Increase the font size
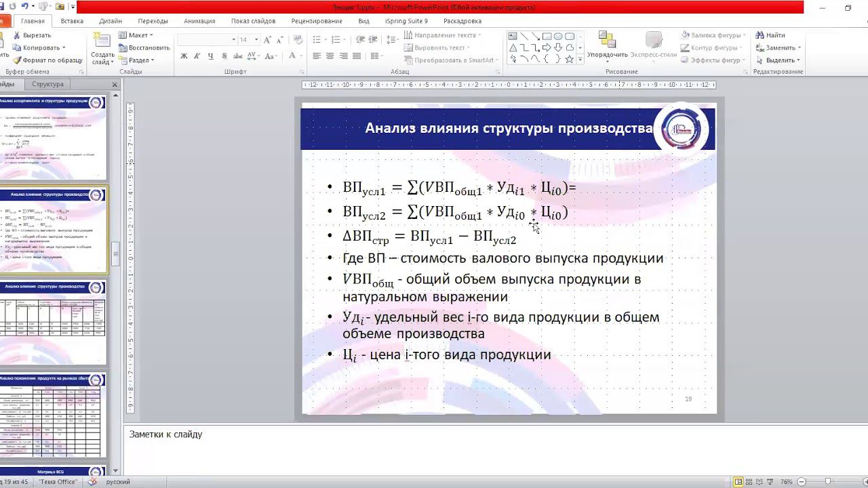The height and width of the screenshot is (488, 868). (268, 40)
